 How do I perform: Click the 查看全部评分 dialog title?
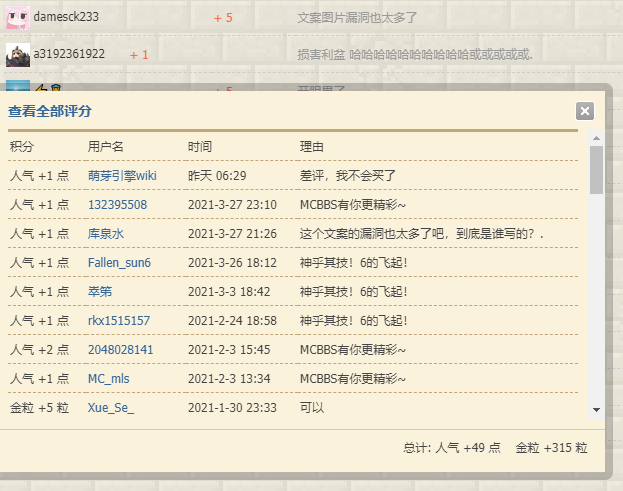tap(50, 111)
